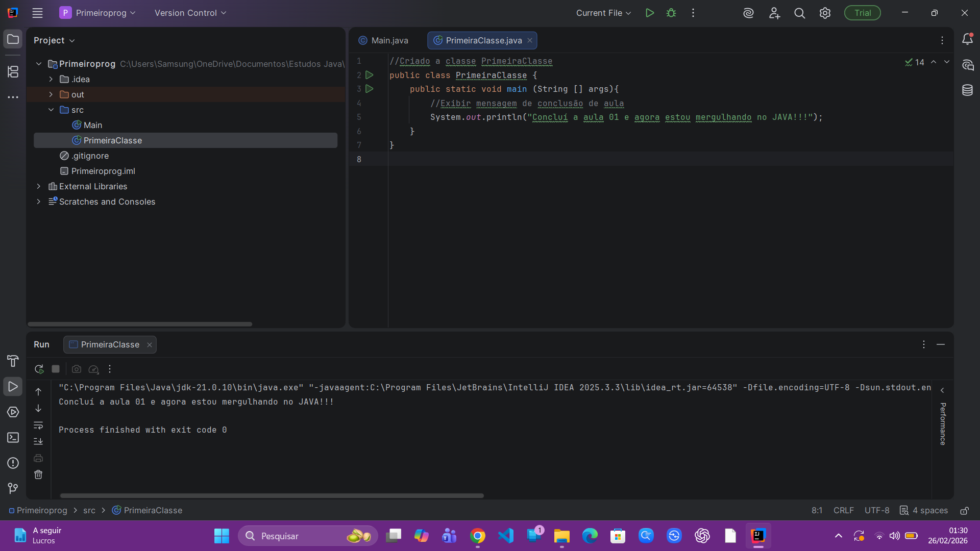
Task: Run the gutter play icon on line 2
Action: [370, 75]
